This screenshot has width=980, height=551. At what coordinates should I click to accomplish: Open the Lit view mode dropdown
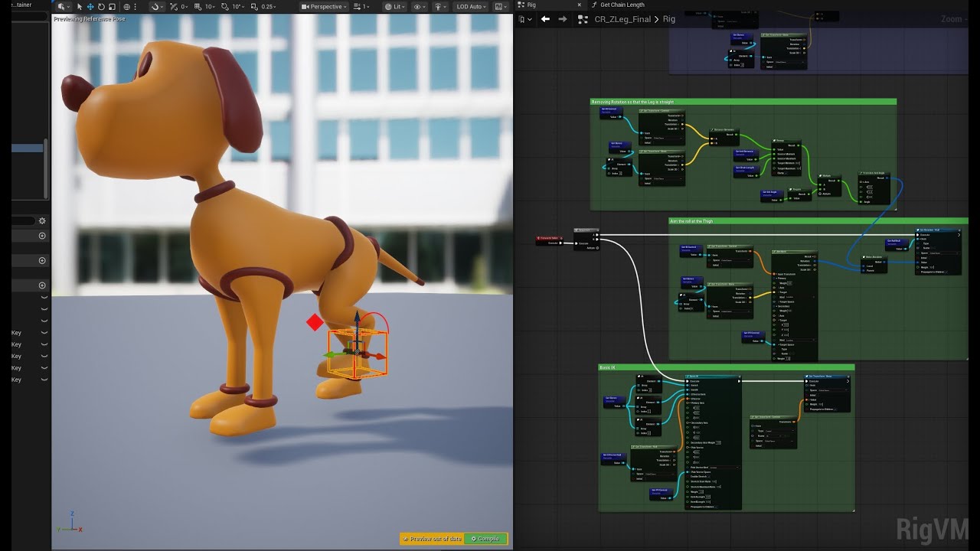click(x=395, y=6)
